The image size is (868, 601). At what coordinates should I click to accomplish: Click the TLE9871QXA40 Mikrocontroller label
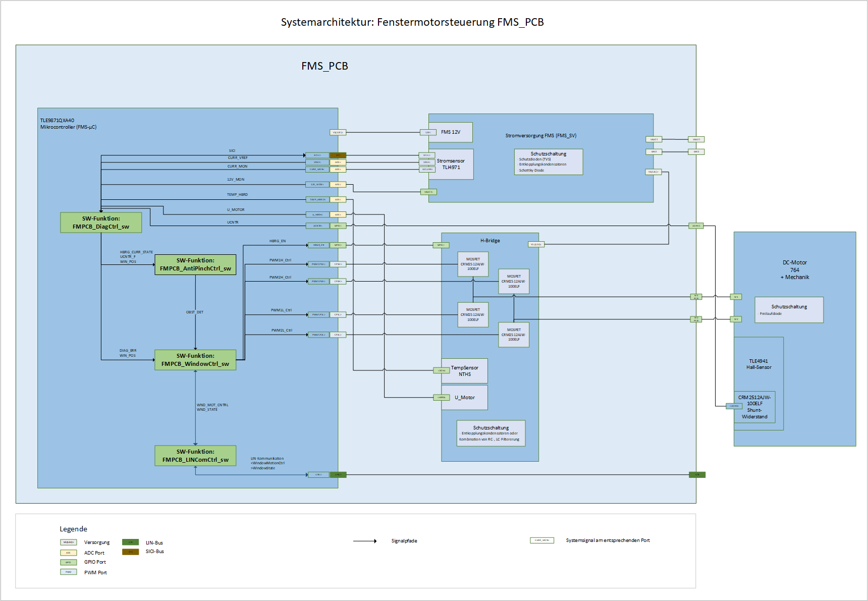tap(68, 124)
